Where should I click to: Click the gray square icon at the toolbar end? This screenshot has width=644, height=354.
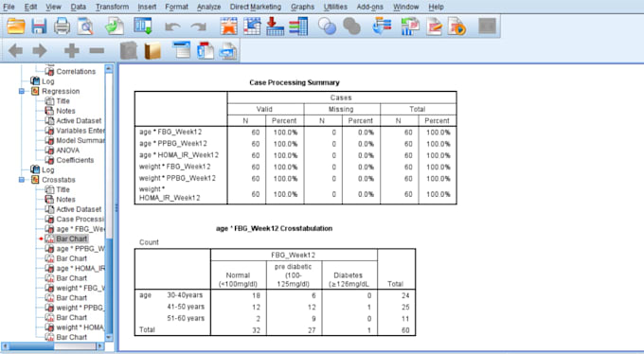coord(487,27)
